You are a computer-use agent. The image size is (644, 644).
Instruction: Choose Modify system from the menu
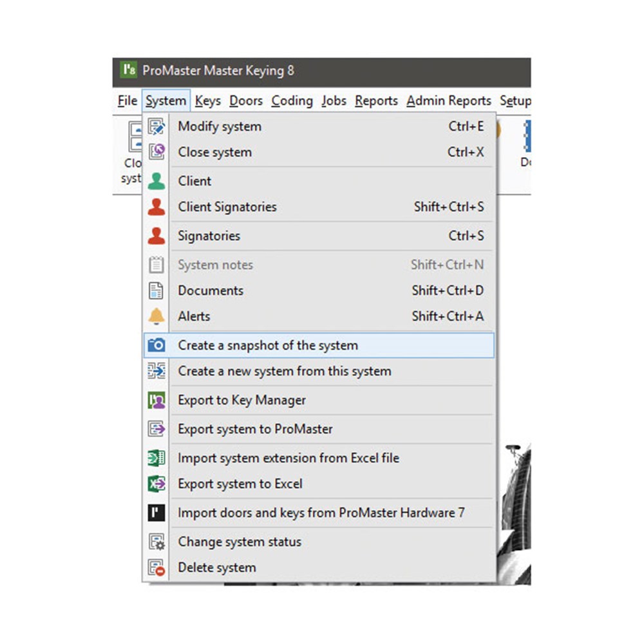point(220,126)
